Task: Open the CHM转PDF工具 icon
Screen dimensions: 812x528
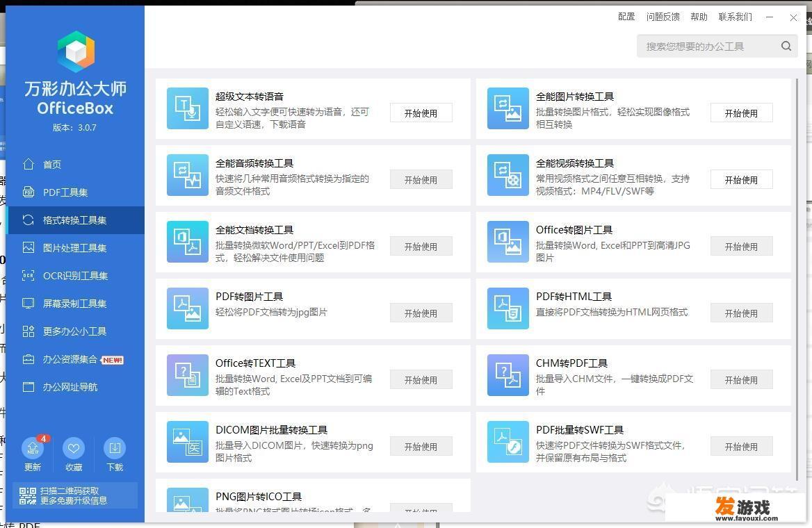Action: tap(508, 375)
